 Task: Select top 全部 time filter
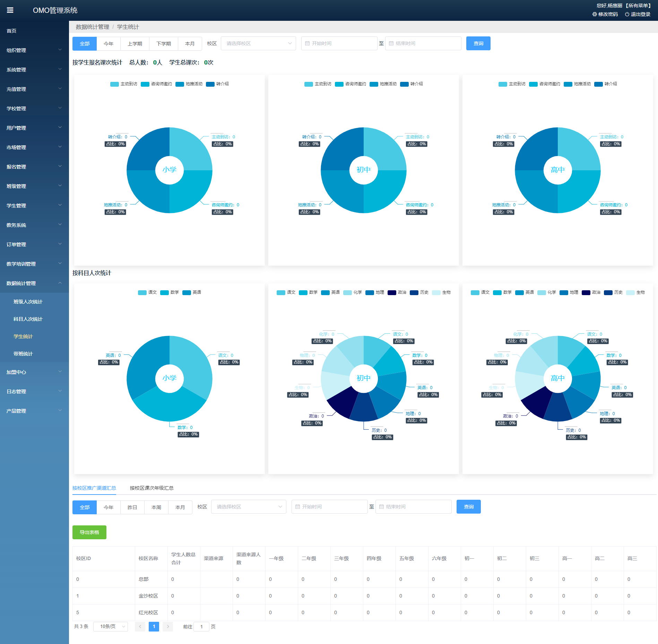pyautogui.click(x=85, y=44)
